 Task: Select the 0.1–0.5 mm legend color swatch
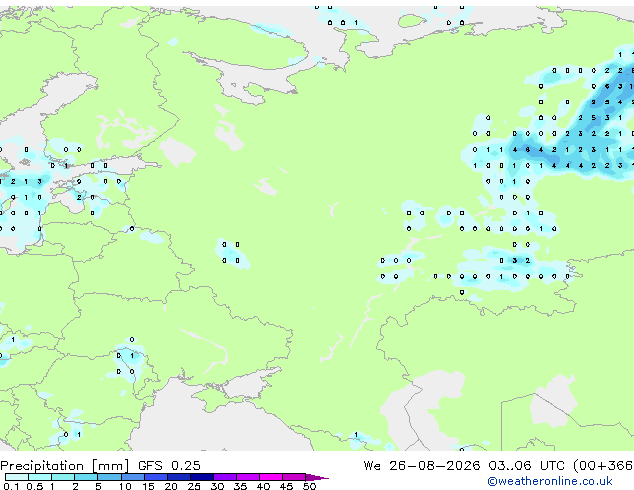[x=17, y=477]
